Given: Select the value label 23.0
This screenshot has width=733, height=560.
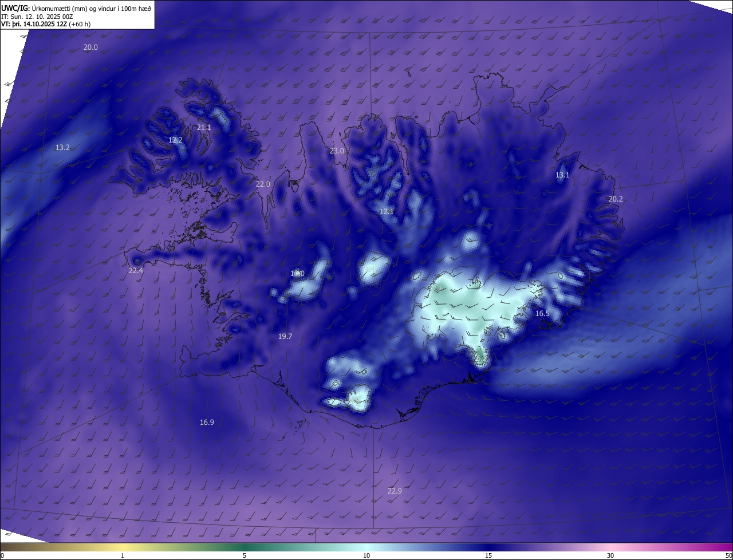Looking at the screenshot, I should pos(337,151).
